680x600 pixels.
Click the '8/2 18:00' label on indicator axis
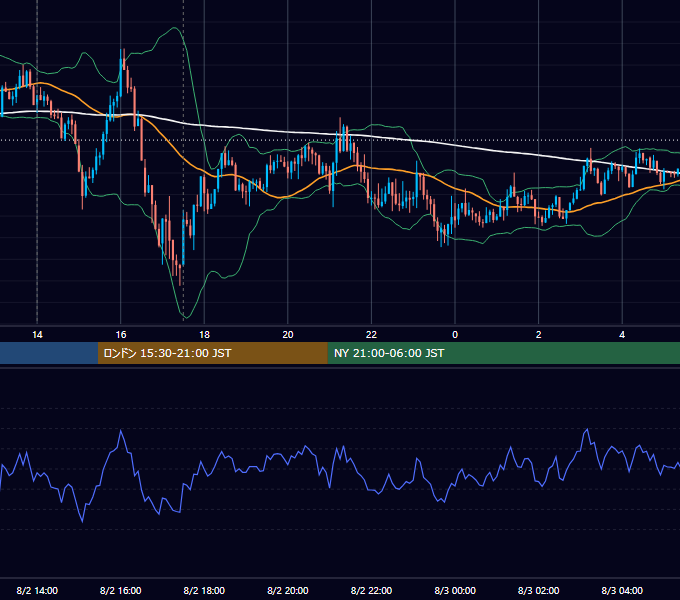(x=204, y=590)
